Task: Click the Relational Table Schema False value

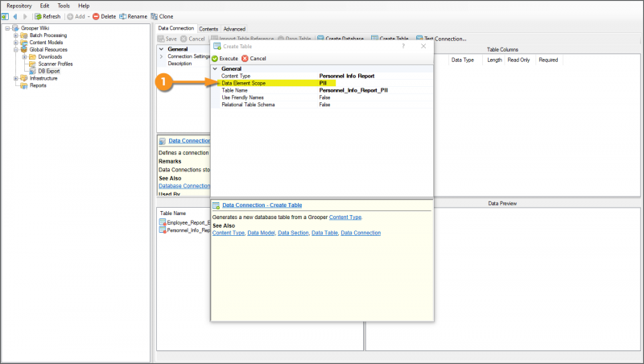Action: click(324, 105)
